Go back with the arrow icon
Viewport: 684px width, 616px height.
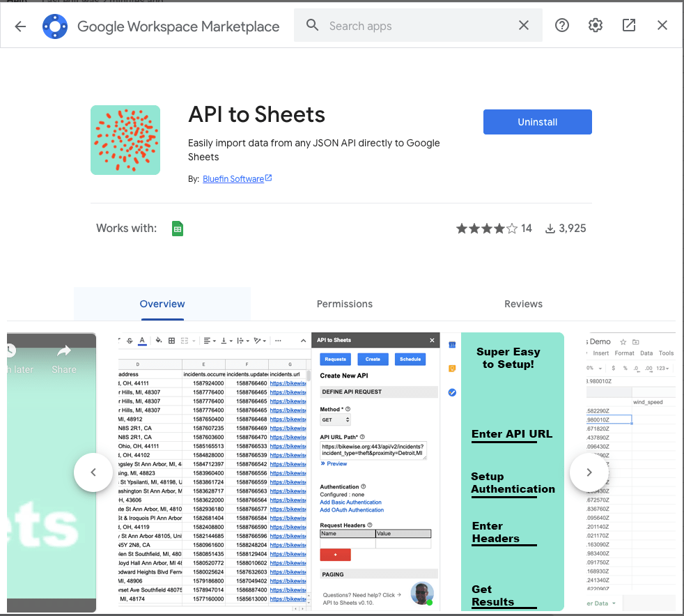(x=20, y=26)
